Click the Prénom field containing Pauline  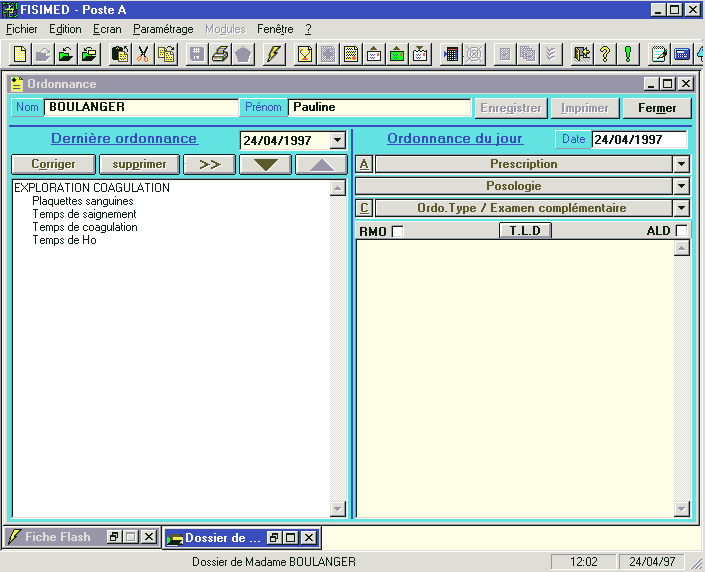[379, 107]
